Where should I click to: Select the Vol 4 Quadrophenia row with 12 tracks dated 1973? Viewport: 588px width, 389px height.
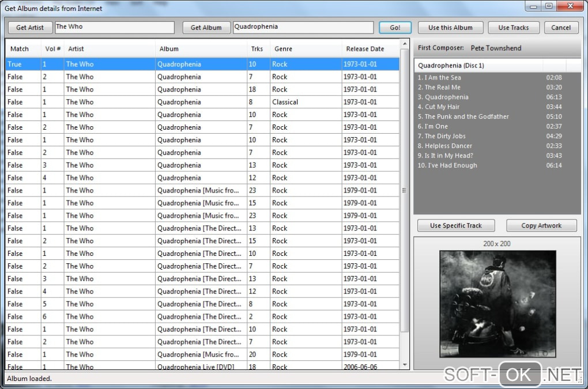(202, 177)
